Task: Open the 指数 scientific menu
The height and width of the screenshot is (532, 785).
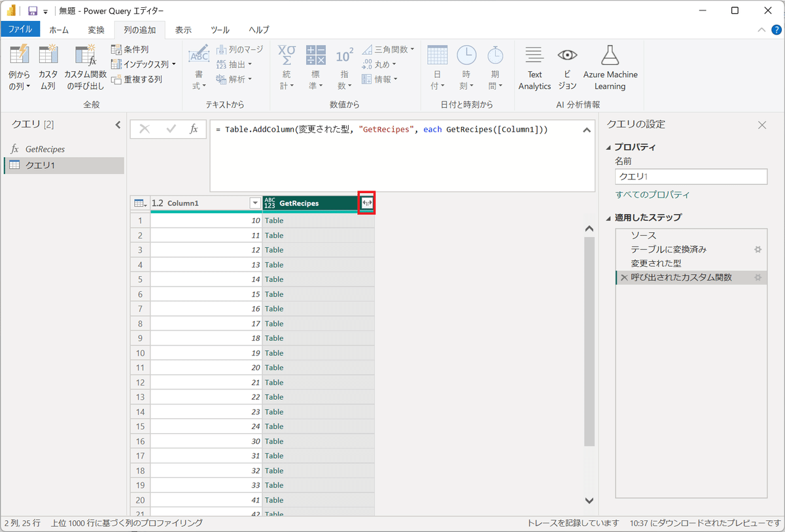Action: (x=344, y=67)
